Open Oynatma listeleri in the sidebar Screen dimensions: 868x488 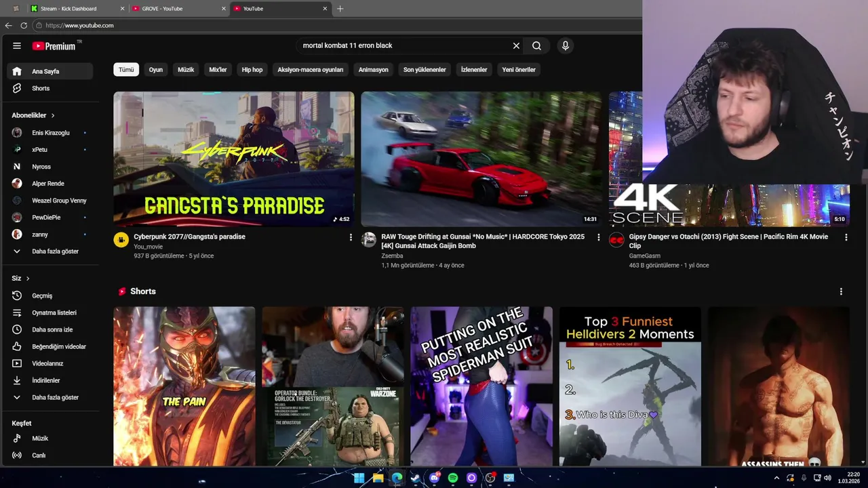coord(50,312)
